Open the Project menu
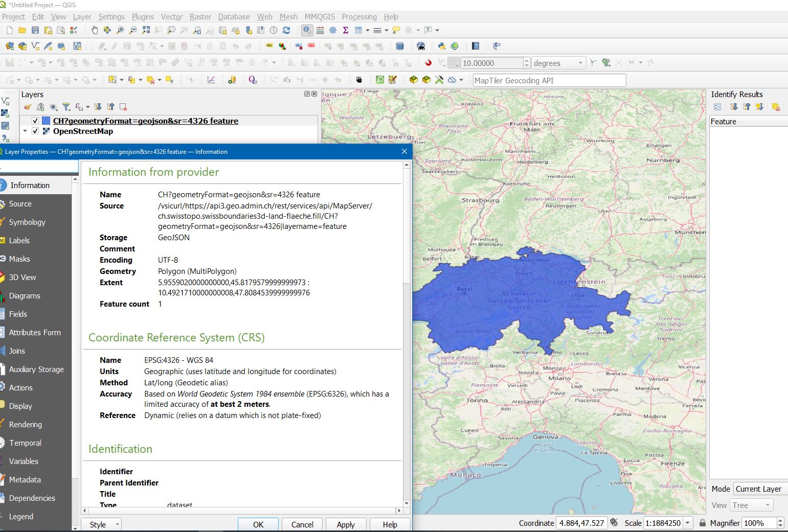The height and width of the screenshot is (532, 788). click(13, 16)
